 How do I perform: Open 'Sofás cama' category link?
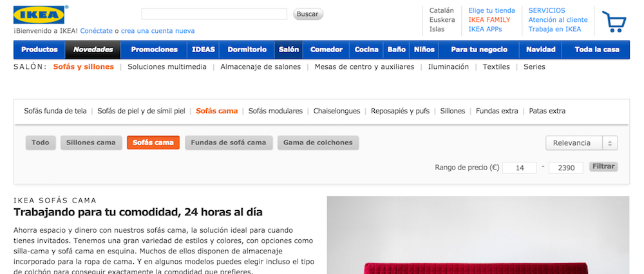(x=217, y=111)
